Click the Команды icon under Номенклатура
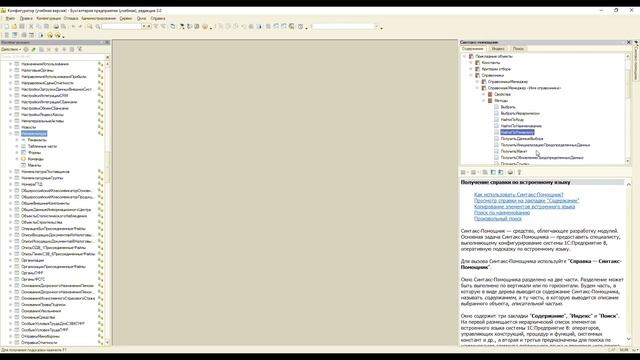640x360 pixels. [24, 159]
